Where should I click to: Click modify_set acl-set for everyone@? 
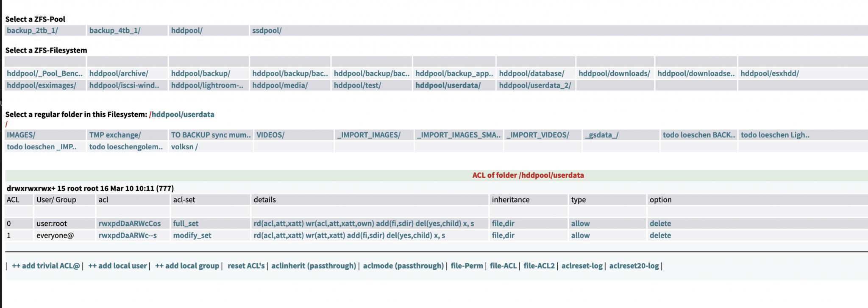(192, 235)
